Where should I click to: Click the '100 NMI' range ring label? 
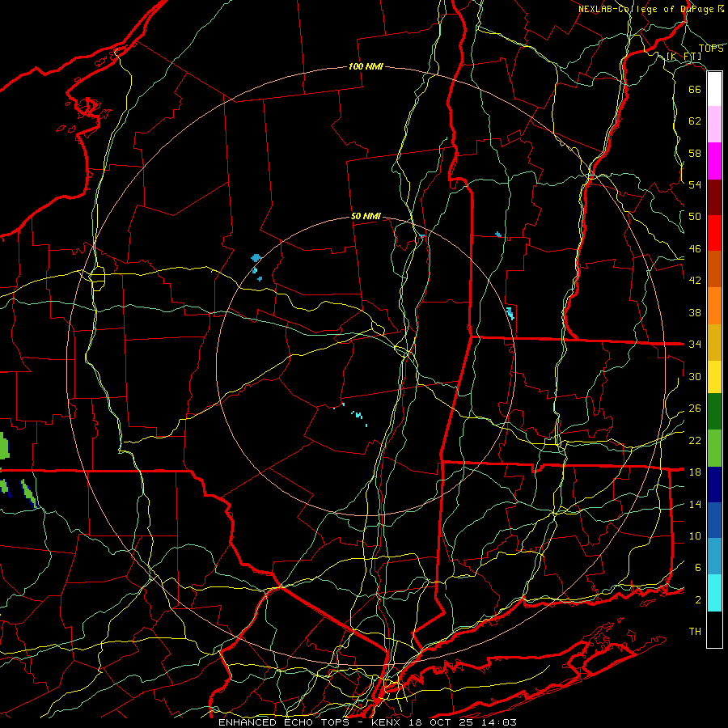[x=366, y=66]
